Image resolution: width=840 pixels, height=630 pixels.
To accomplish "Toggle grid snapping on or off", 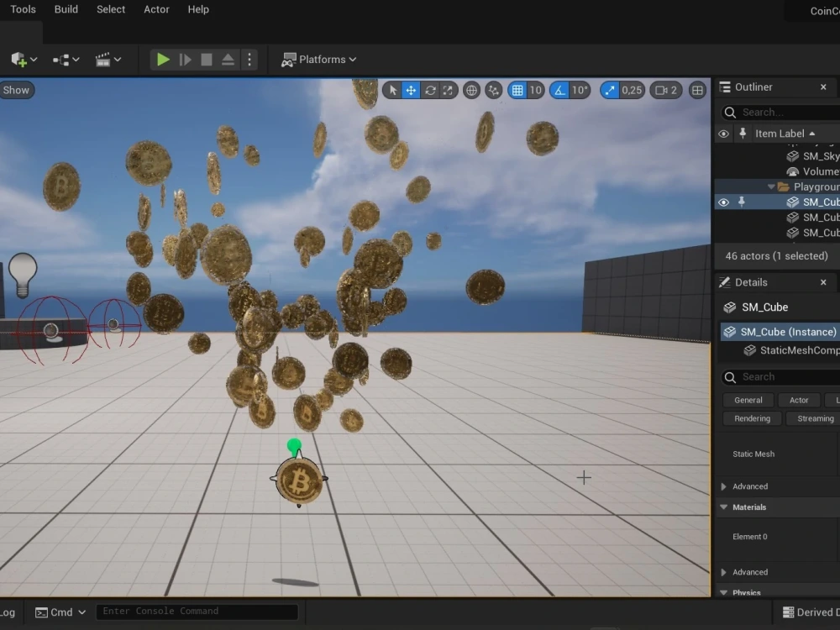I will click(x=518, y=90).
